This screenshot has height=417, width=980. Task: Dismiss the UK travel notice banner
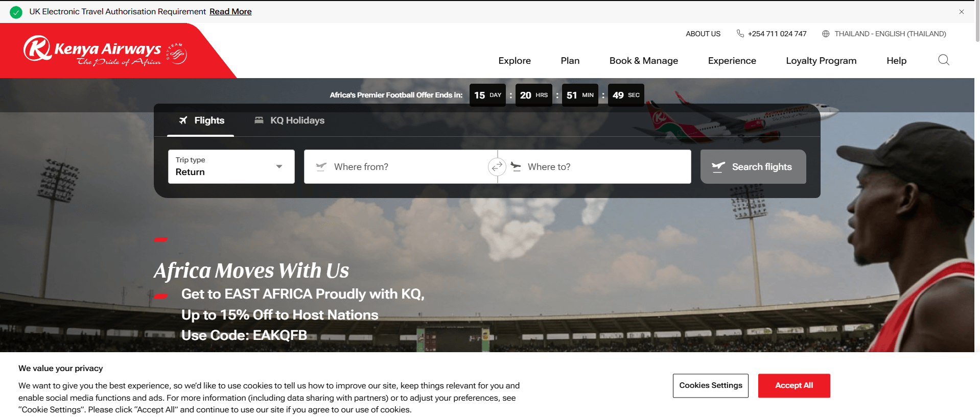click(x=961, y=12)
